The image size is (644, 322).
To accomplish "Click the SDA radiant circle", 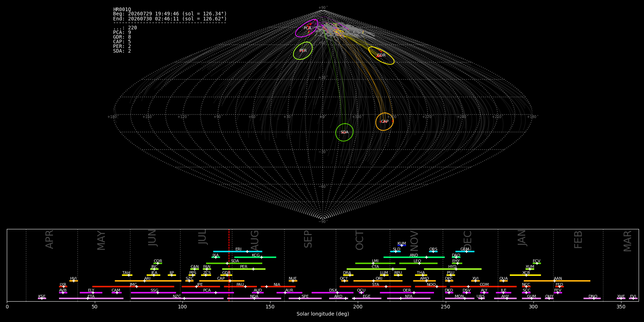I will point(344,132).
